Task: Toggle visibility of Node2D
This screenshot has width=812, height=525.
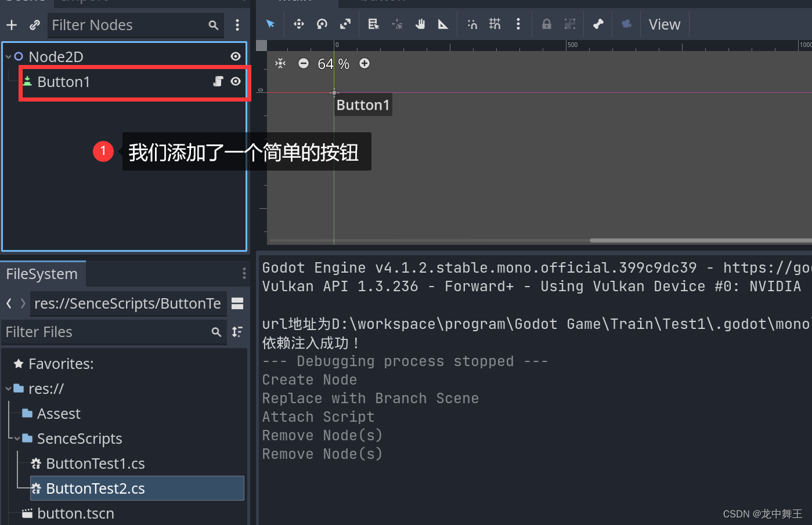Action: 236,56
